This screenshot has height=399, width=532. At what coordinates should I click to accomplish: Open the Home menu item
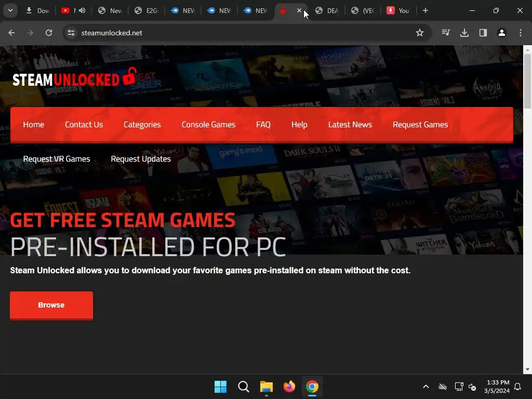click(34, 125)
